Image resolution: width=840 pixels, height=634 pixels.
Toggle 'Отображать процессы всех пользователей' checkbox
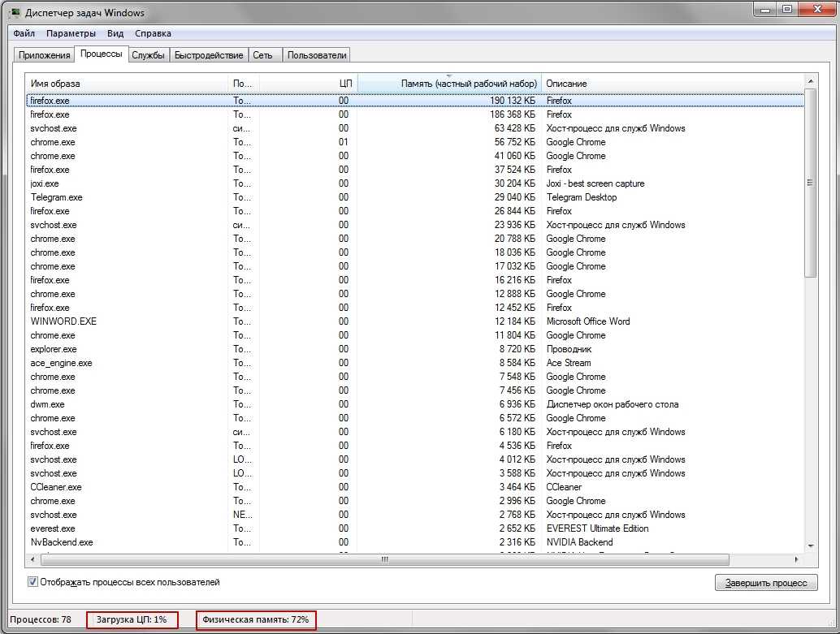pos(33,582)
